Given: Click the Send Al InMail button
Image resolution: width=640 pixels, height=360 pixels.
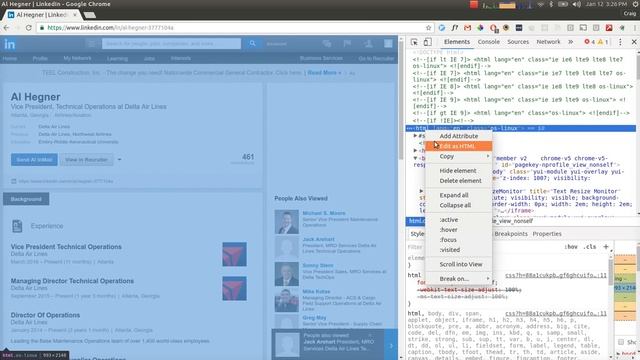Looking at the screenshot, I should (x=34, y=160).
